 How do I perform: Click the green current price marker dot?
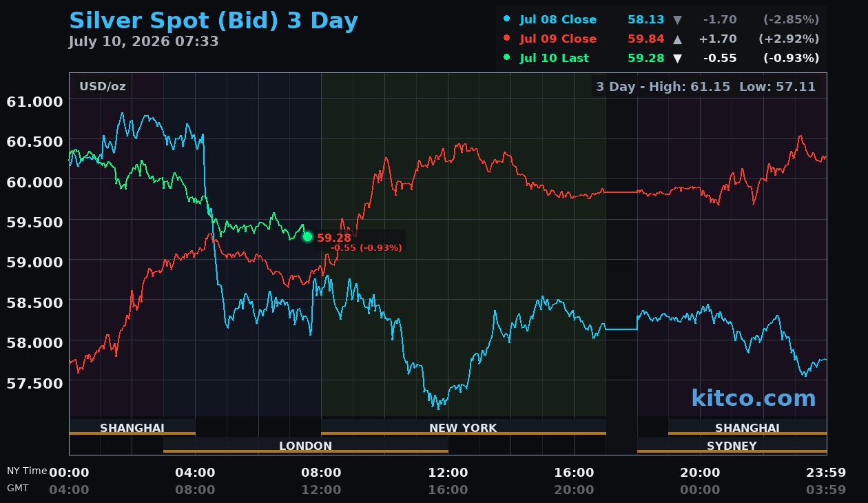[307, 236]
